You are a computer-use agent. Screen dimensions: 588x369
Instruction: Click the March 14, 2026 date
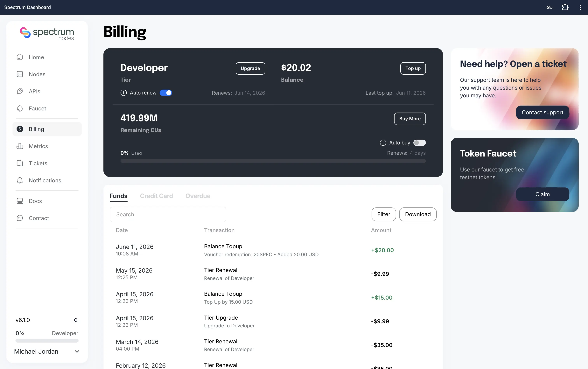pos(137,342)
